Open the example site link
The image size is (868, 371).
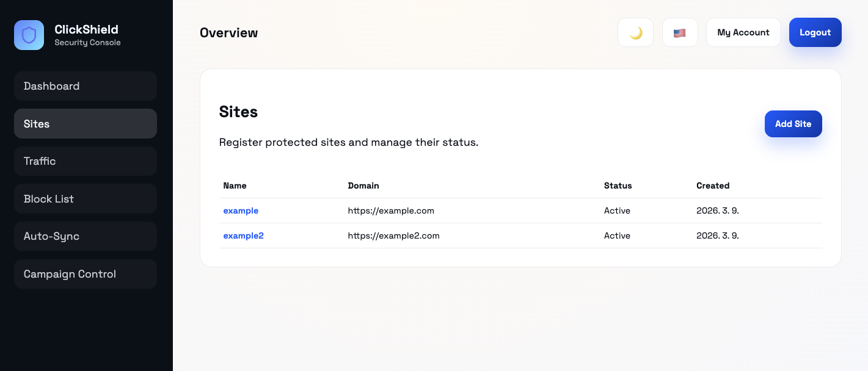click(241, 211)
